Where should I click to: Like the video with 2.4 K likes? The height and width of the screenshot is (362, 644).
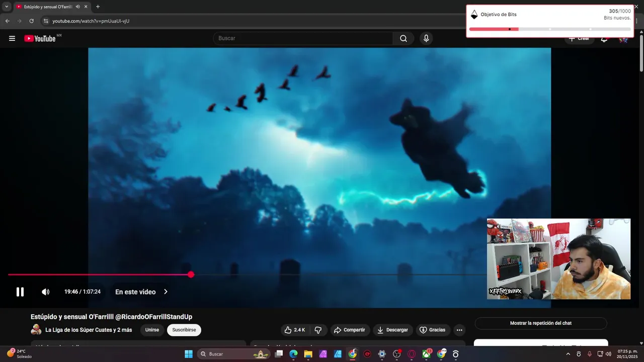tap(295, 330)
